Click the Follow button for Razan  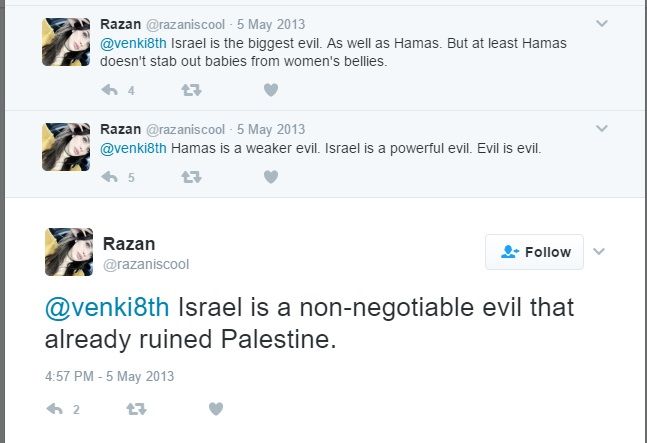tap(534, 252)
